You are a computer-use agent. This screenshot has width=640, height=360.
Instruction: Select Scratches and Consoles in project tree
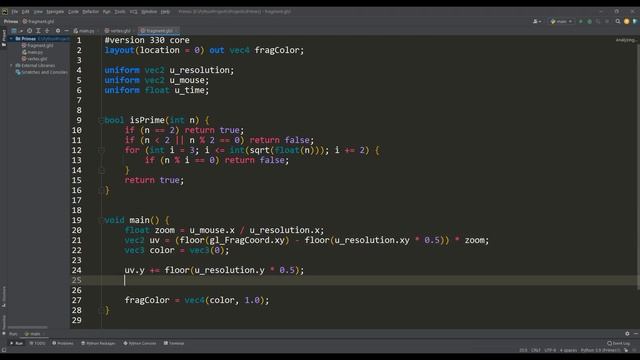pyautogui.click(x=41, y=72)
